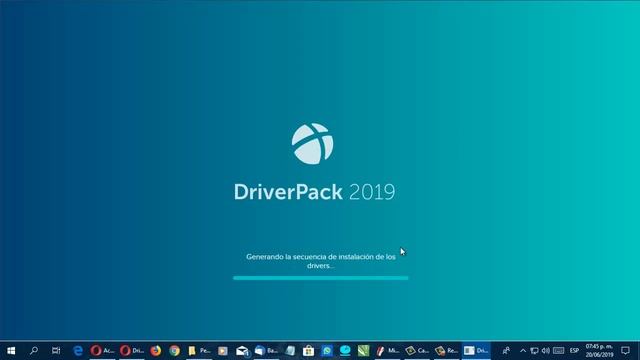Switch to Opera window labeled Ac...
This screenshot has width=640, height=360.
click(x=102, y=351)
